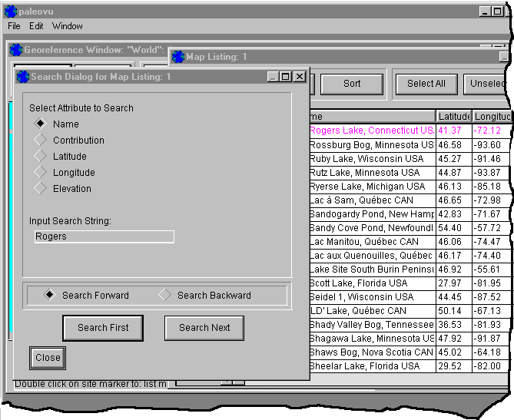
Task: Click the paleovu application icon in title bar
Action: (10, 11)
